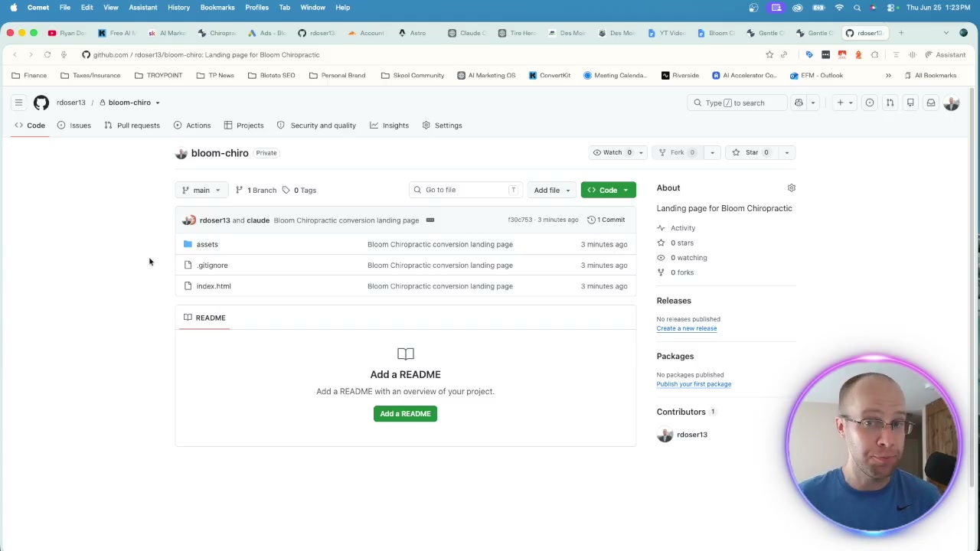Open Security and quality tab
The height and width of the screenshot is (551, 980).
tap(316, 126)
